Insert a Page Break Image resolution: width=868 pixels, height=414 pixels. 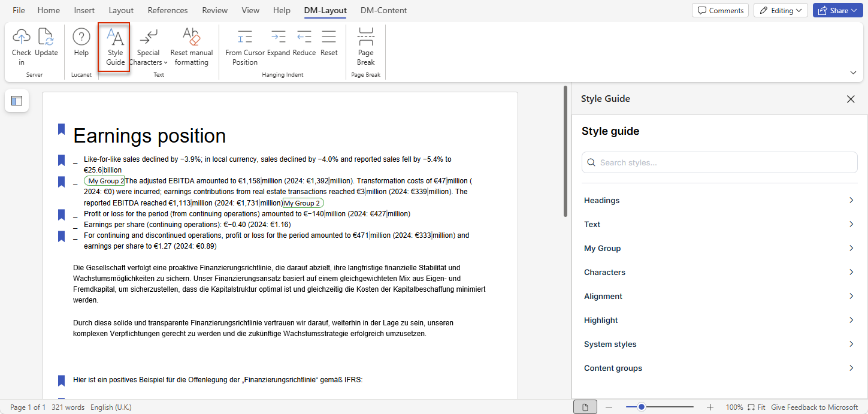click(x=366, y=47)
